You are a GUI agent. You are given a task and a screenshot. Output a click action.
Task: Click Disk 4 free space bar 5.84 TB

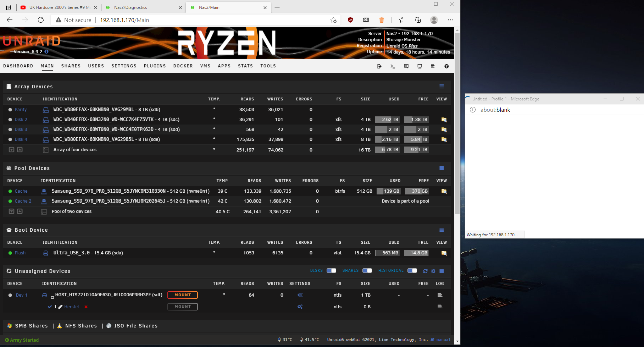click(416, 139)
